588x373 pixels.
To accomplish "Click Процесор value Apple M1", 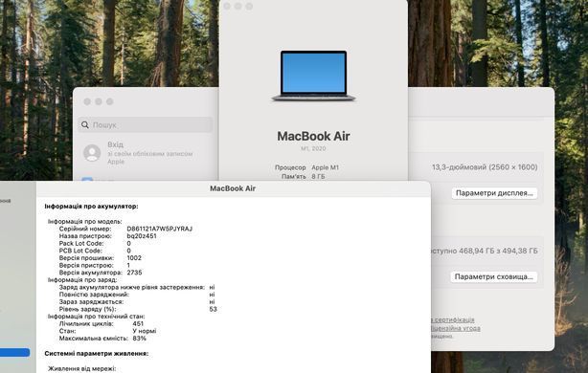I will coord(326,167).
